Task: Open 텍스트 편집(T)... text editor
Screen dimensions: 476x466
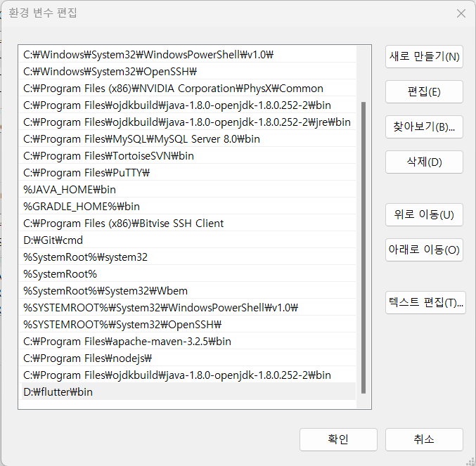Action: pyautogui.click(x=425, y=302)
